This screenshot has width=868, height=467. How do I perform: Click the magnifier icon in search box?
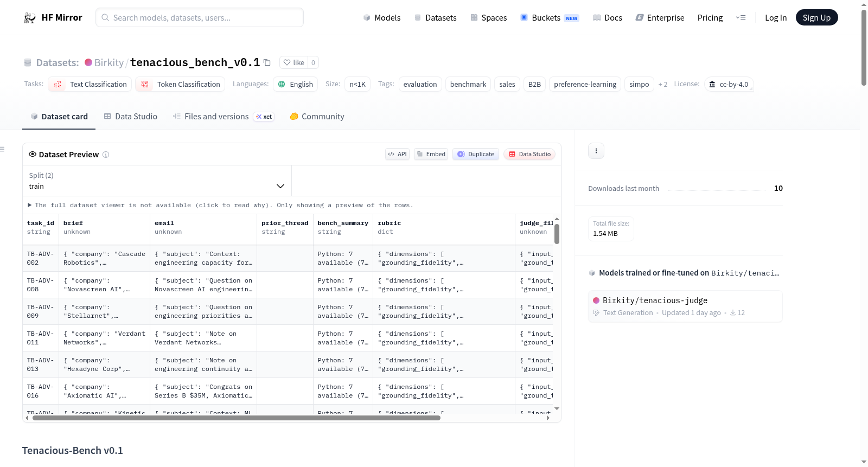(x=105, y=17)
